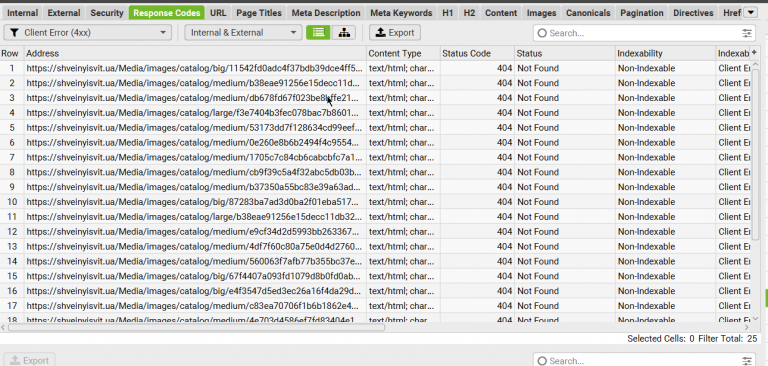The image size is (768, 366).
Task: Select row 15 address big/67f4407a093fd1079d8b0fd0ab
Action: point(195,276)
